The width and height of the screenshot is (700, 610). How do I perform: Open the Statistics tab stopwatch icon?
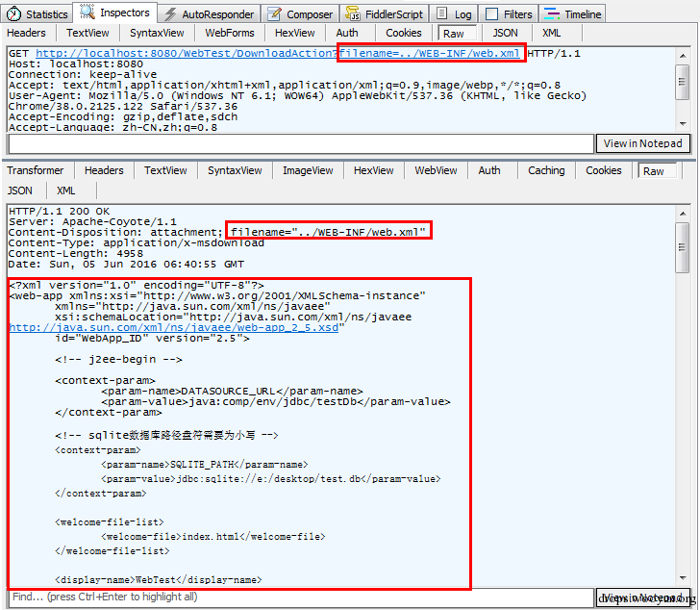[x=13, y=13]
